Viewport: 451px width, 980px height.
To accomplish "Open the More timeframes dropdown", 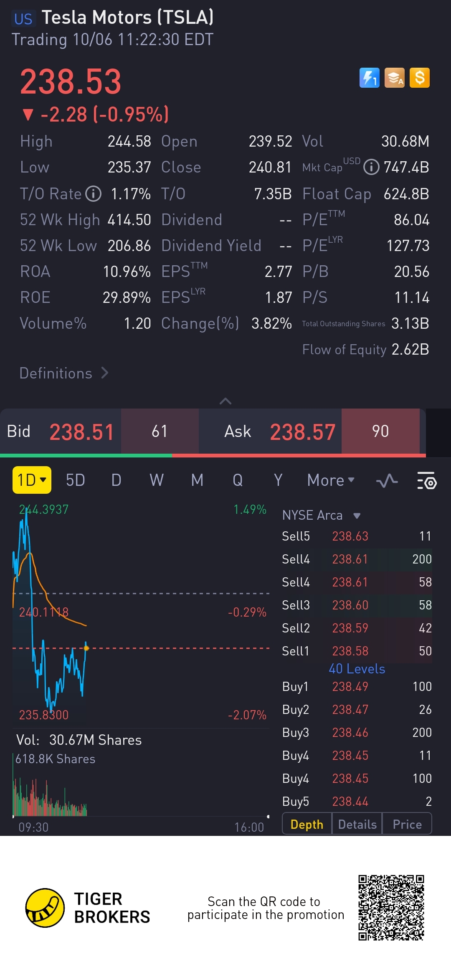I will coord(331,480).
